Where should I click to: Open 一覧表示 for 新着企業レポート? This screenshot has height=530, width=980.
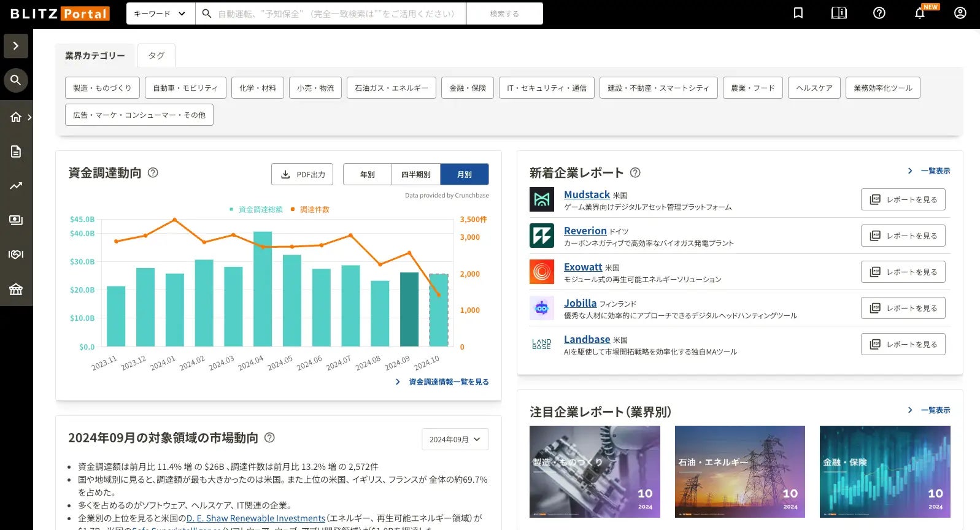[929, 171]
